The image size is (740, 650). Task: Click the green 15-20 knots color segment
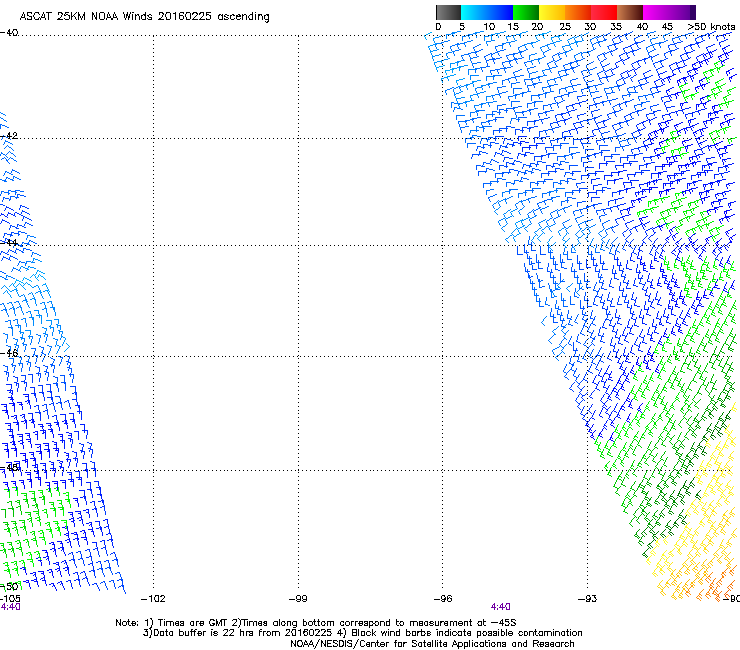[x=526, y=12]
